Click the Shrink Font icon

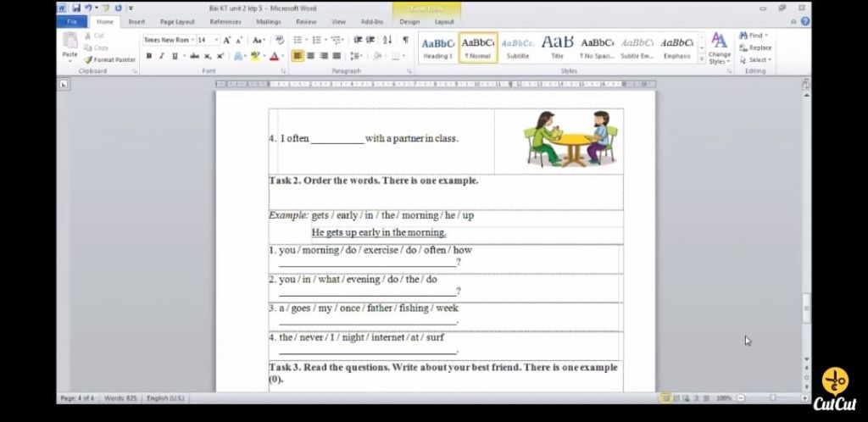coord(239,41)
